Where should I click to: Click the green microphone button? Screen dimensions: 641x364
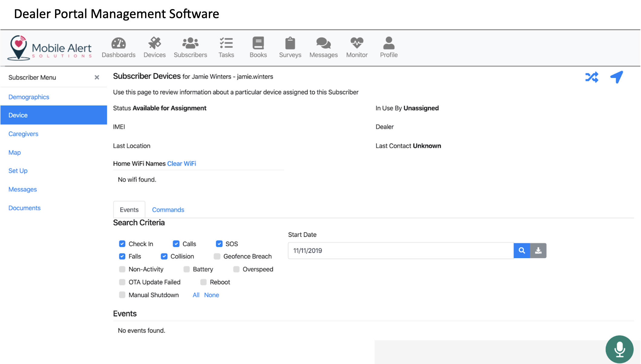[619, 349]
